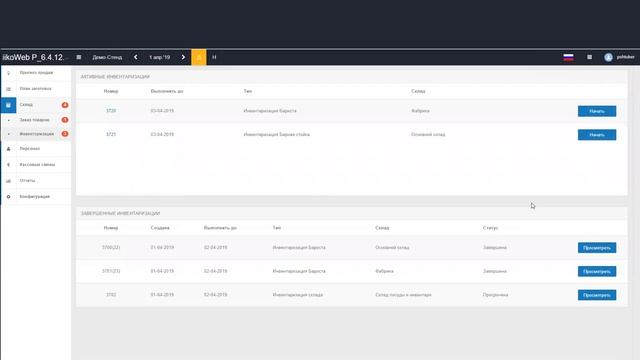
Task: Click number '3700(22)' in completed table
Action: [111, 248]
